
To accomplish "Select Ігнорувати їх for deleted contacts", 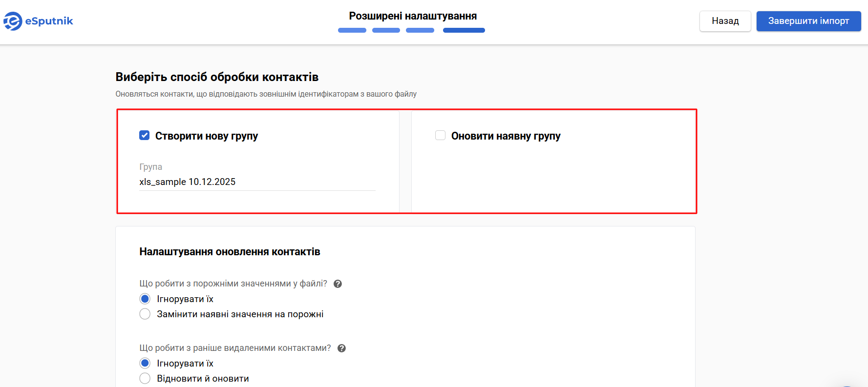I will [145, 363].
